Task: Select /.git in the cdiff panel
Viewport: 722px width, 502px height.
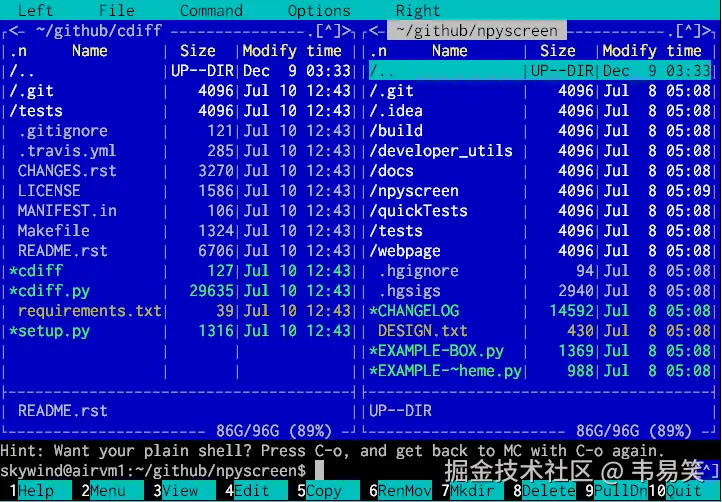Action: point(180,91)
